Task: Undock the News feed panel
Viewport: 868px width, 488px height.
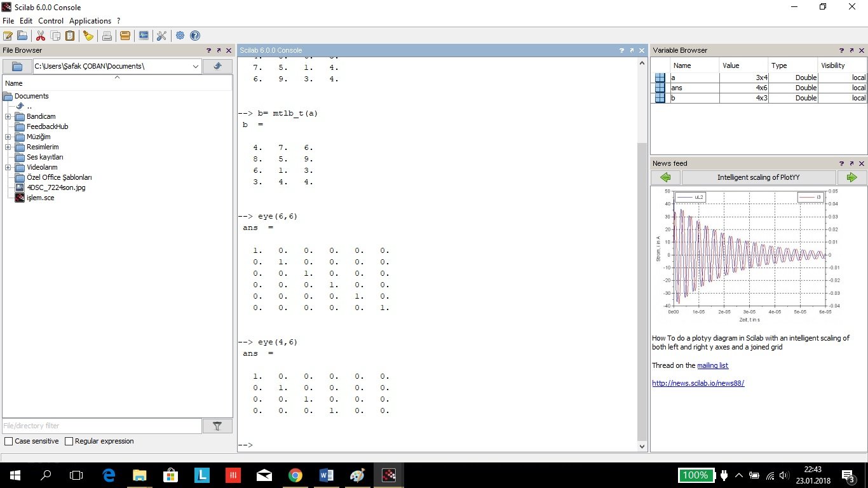Action: coord(851,163)
